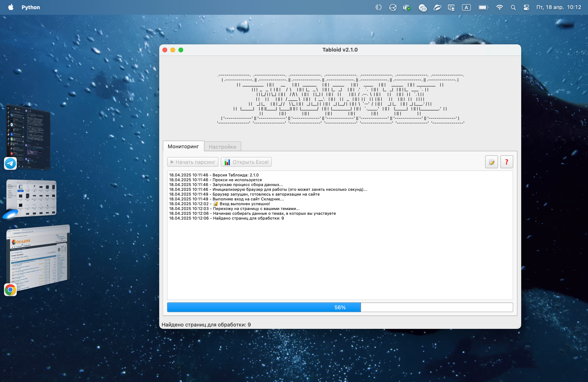Viewport: 588px width, 382px height.
Task: Click the Открыть Excel button
Action: pos(246,162)
